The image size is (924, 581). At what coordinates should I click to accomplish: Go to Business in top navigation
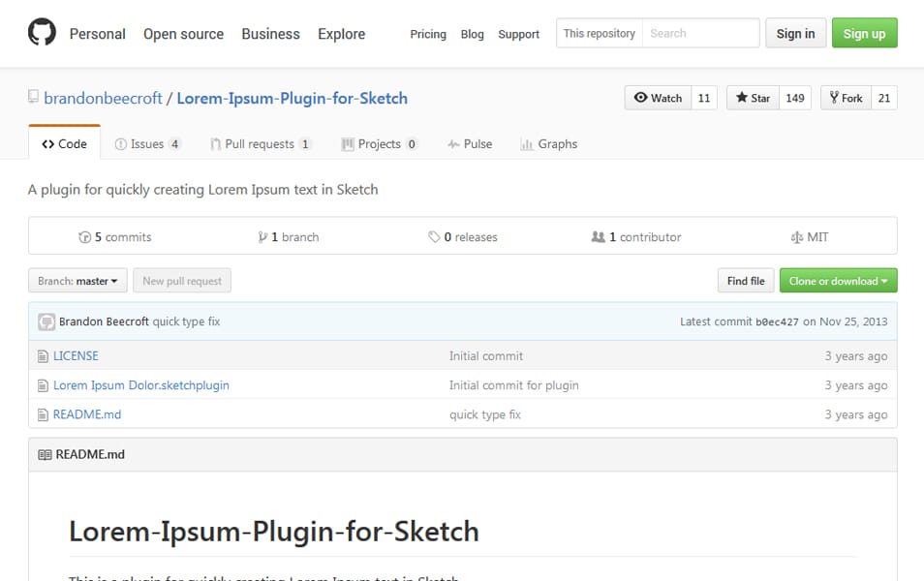point(270,34)
